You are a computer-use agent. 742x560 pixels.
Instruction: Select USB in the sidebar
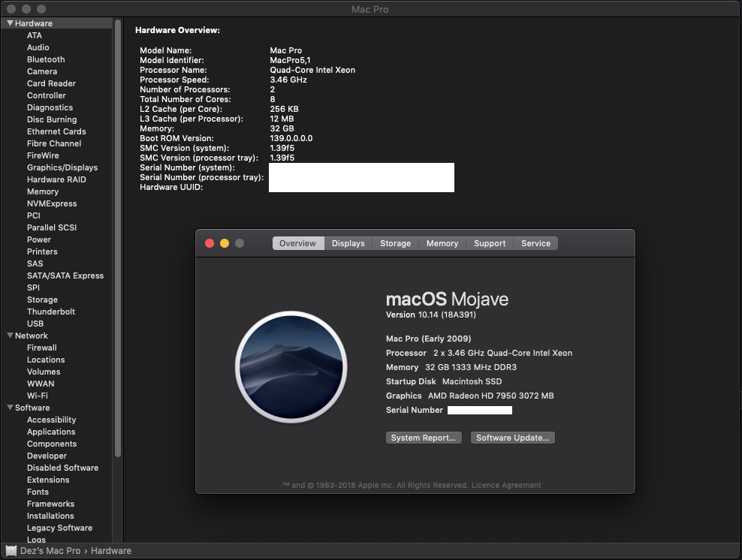click(35, 324)
